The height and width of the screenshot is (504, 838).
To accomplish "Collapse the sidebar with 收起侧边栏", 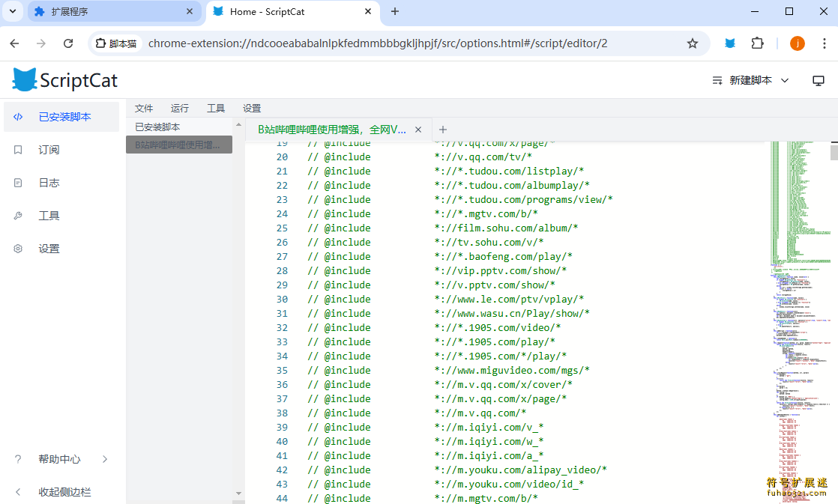I will coord(64,492).
